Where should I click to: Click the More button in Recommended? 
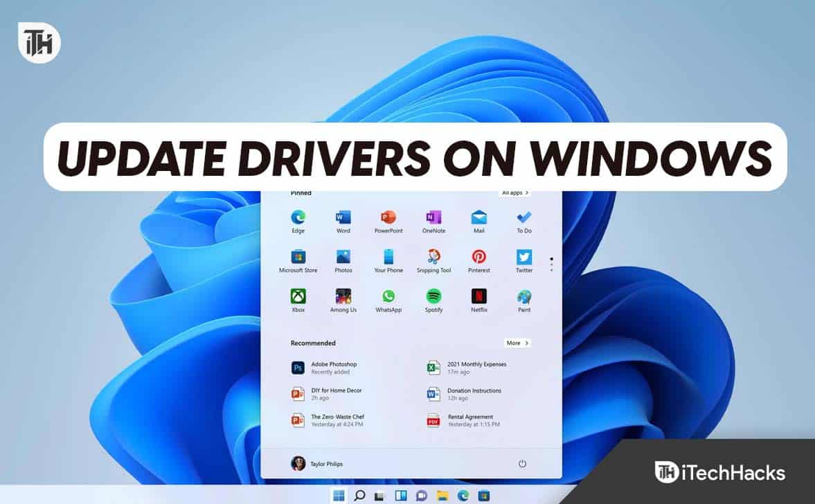pyautogui.click(x=517, y=343)
